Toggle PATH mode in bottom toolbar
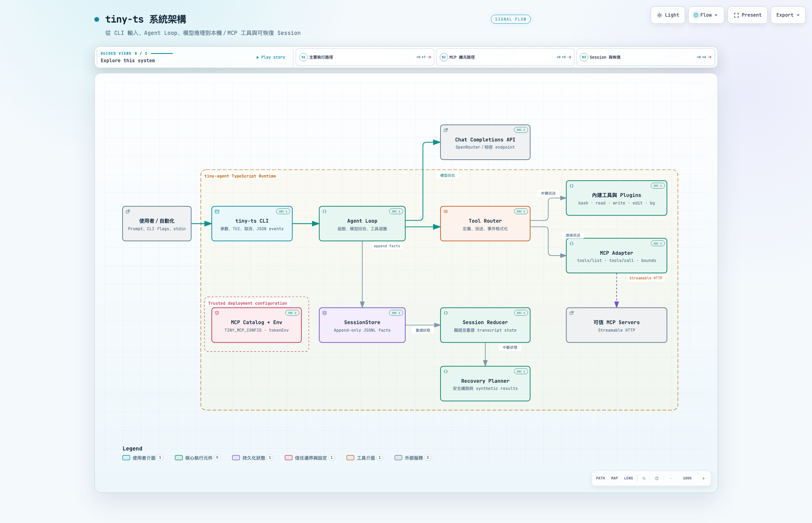812x523 pixels. (x=600, y=478)
